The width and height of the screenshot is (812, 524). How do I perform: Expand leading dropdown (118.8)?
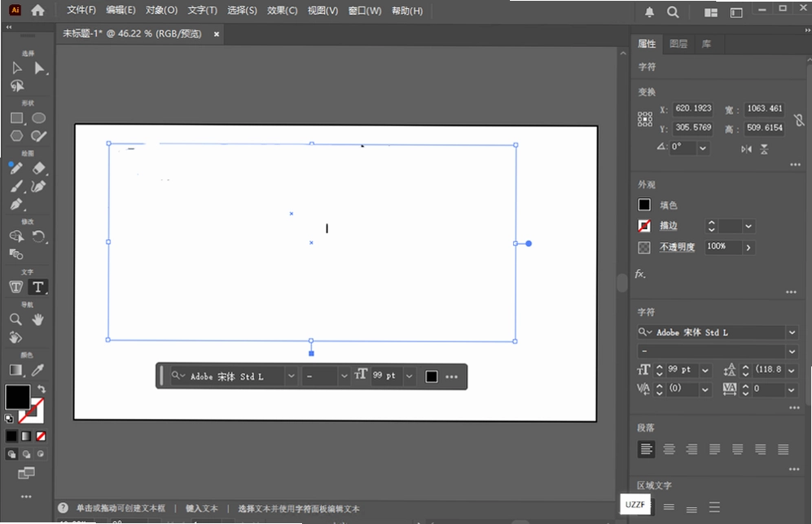(792, 370)
